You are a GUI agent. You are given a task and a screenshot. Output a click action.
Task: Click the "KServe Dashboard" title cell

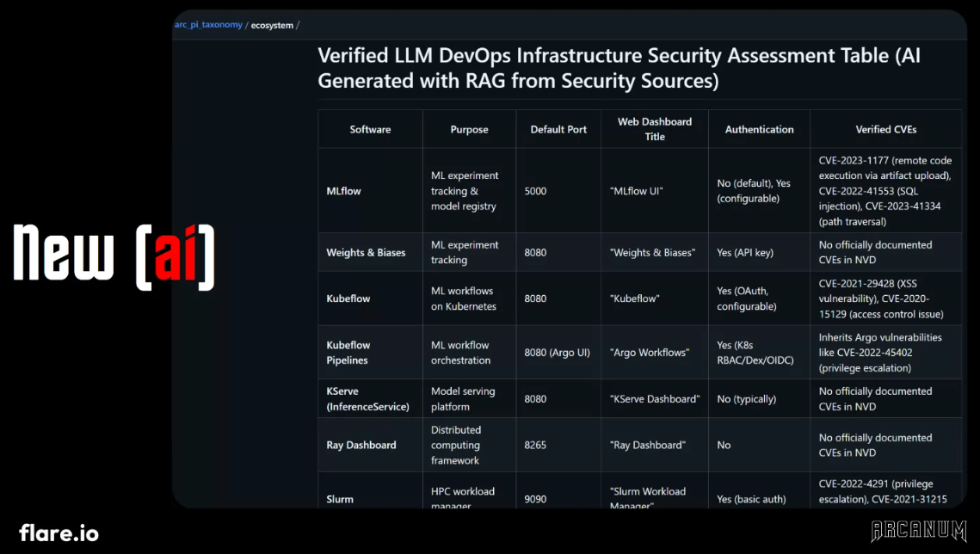pyautogui.click(x=655, y=398)
